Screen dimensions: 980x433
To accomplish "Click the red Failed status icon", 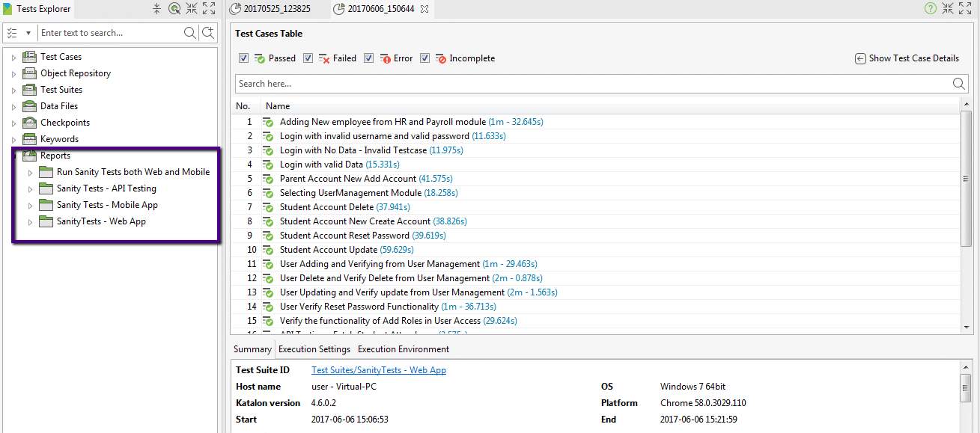I will 323,58.
